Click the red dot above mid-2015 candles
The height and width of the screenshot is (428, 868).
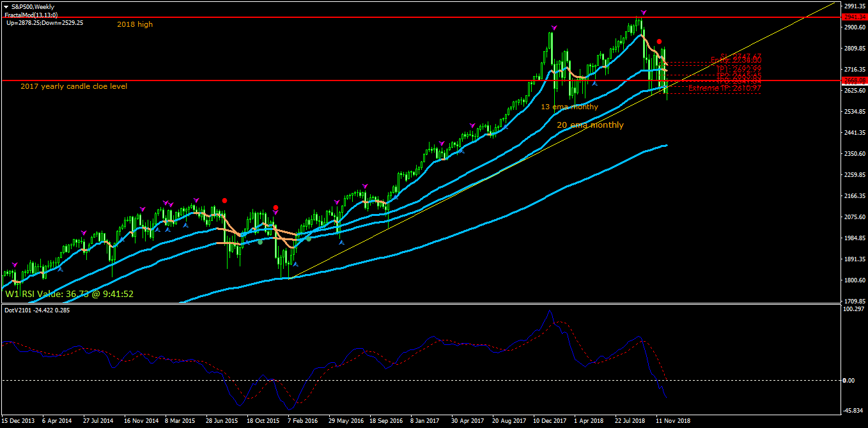click(224, 201)
